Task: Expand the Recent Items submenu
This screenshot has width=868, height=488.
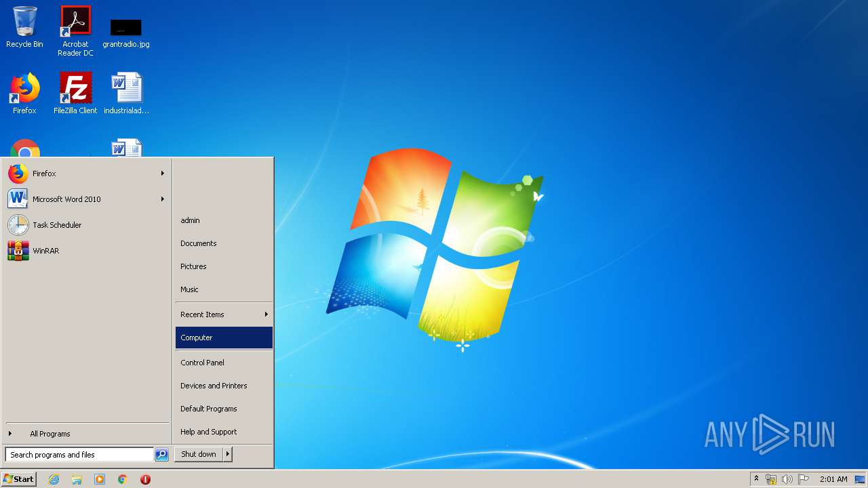Action: pos(224,314)
